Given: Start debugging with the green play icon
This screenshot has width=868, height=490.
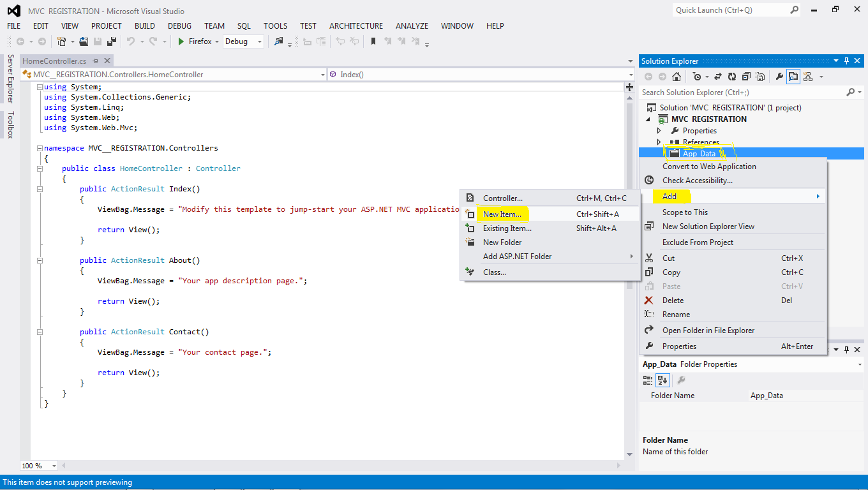Looking at the screenshot, I should tap(181, 41).
